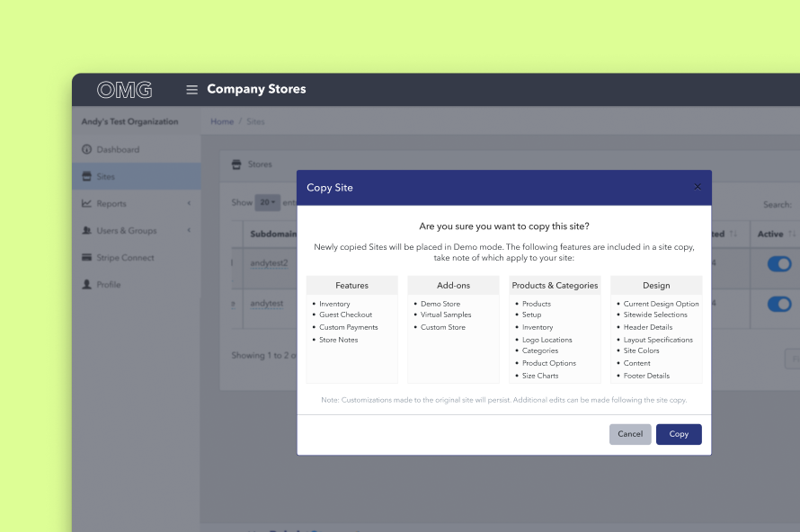Disable the Active toggle for andytest2
The height and width of the screenshot is (532, 800).
pyautogui.click(x=780, y=264)
